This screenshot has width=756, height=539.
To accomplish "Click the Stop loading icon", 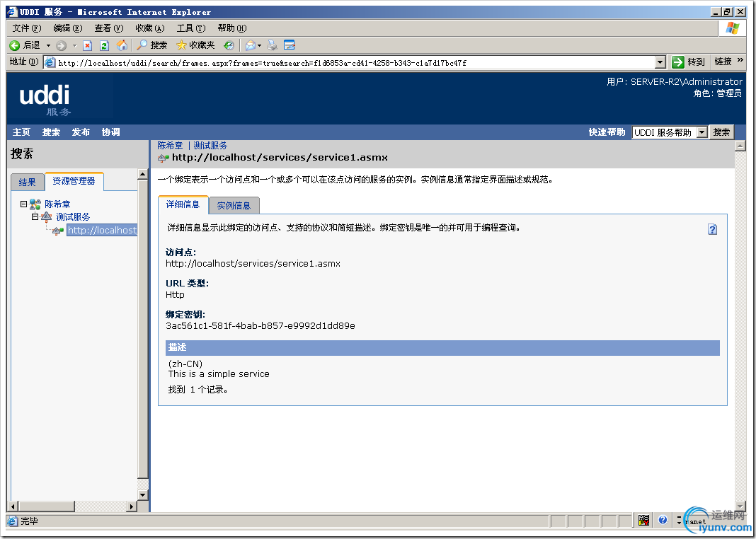I will 87,46.
